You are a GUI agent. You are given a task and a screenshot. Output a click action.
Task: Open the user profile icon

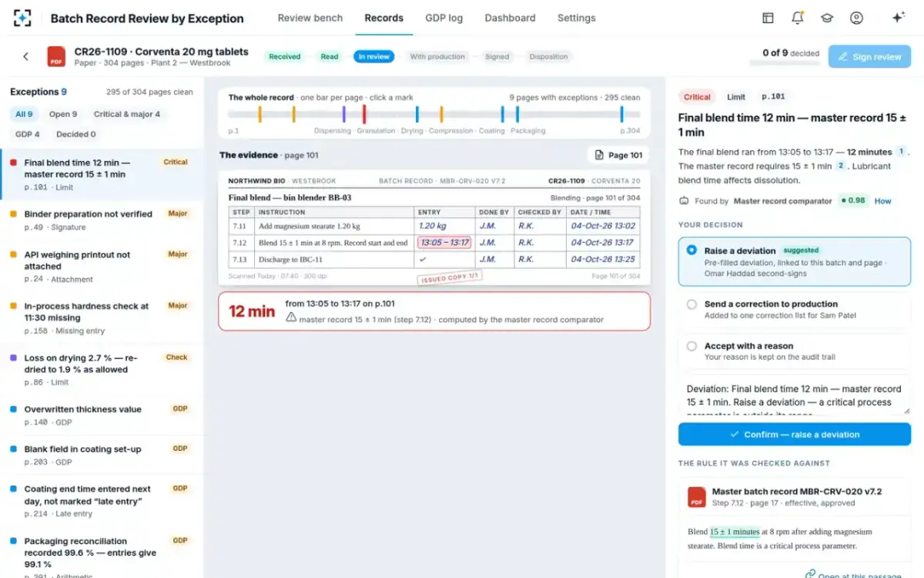point(856,18)
